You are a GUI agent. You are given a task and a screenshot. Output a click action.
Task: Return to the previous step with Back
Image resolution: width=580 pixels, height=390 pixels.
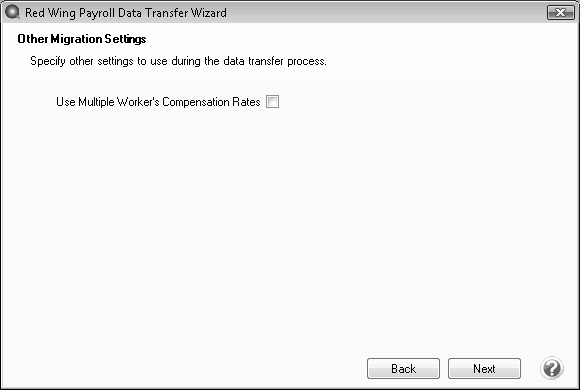(403, 369)
